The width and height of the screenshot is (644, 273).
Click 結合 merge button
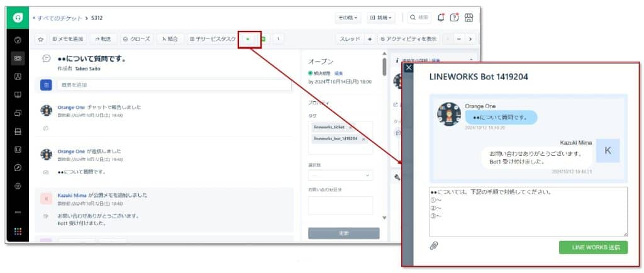click(x=170, y=39)
